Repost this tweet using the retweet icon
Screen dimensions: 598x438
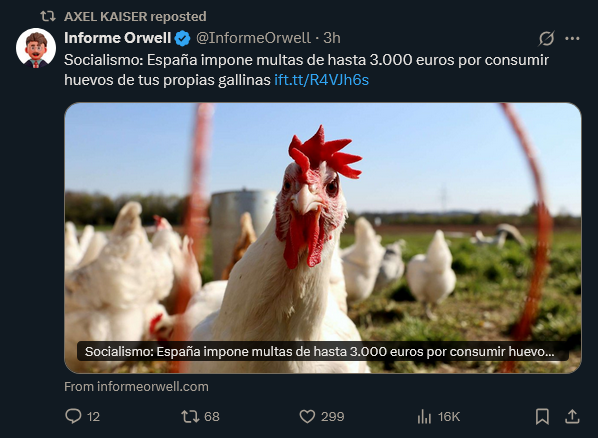[190, 416]
